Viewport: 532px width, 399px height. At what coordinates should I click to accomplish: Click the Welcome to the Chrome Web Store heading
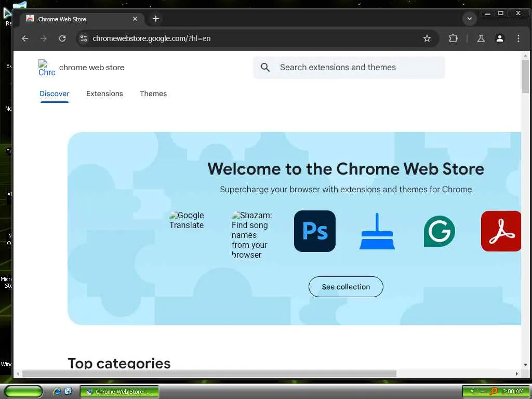pos(345,169)
